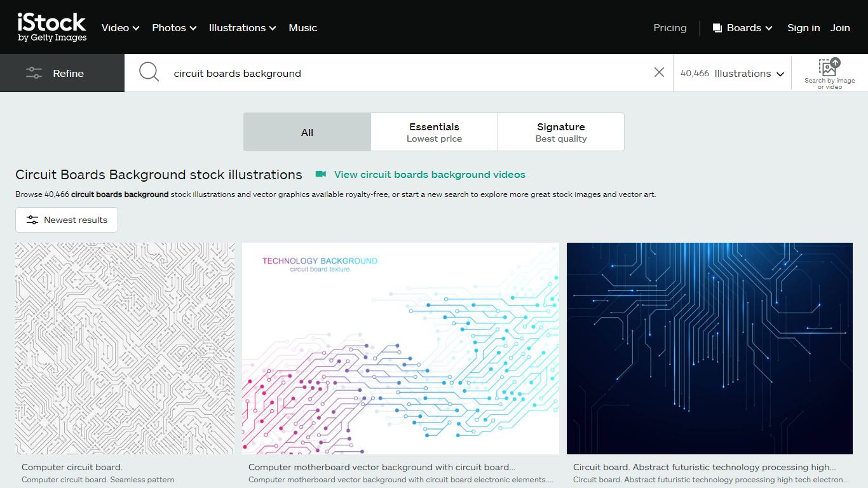
Task: Click the Refine sliders icon
Action: pyautogui.click(x=34, y=73)
